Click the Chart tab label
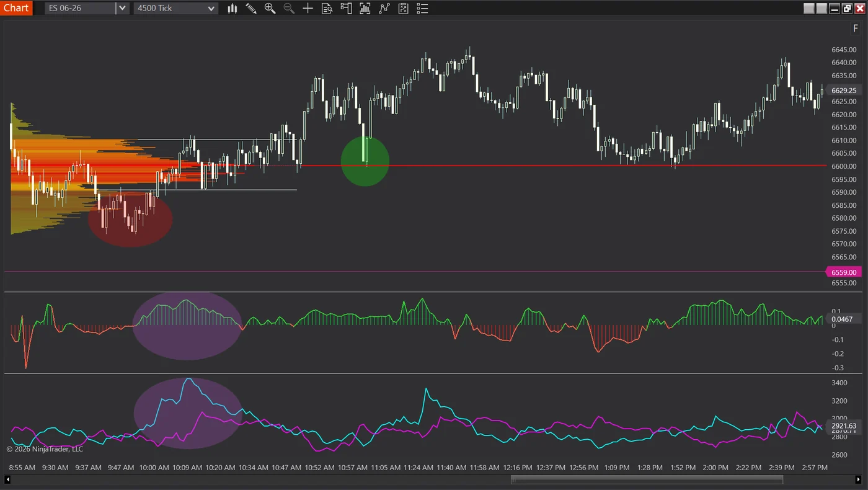 click(16, 8)
